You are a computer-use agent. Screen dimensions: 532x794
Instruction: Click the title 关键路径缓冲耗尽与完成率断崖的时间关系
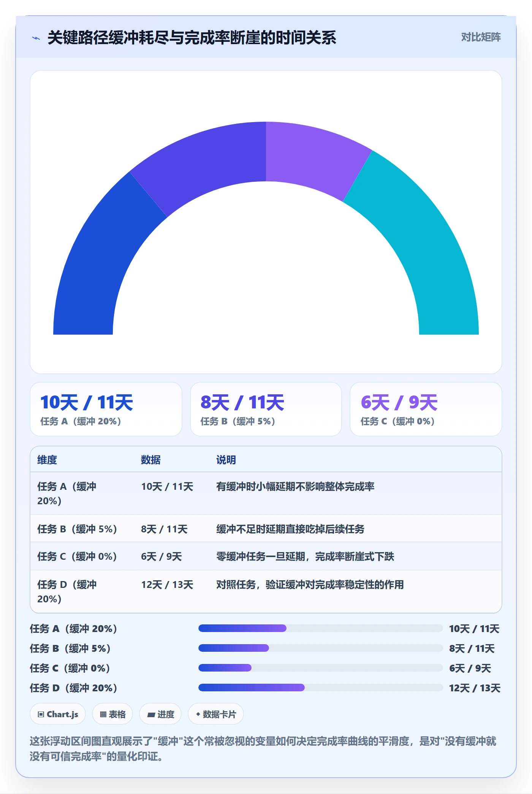click(x=192, y=38)
